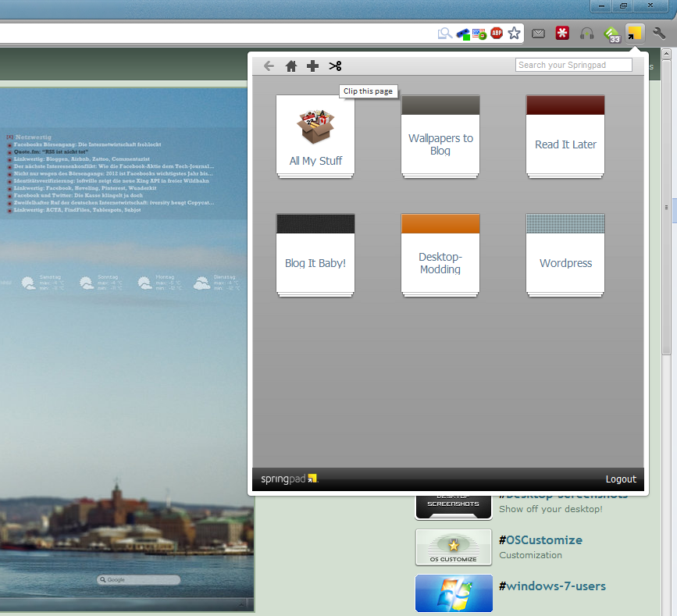Click the Adblock Plus ABP icon
Screen dimensions: 677x616
(497, 33)
